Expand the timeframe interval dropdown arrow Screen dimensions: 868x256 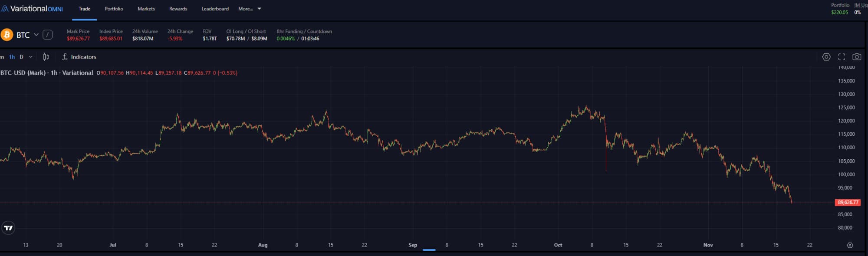point(31,57)
